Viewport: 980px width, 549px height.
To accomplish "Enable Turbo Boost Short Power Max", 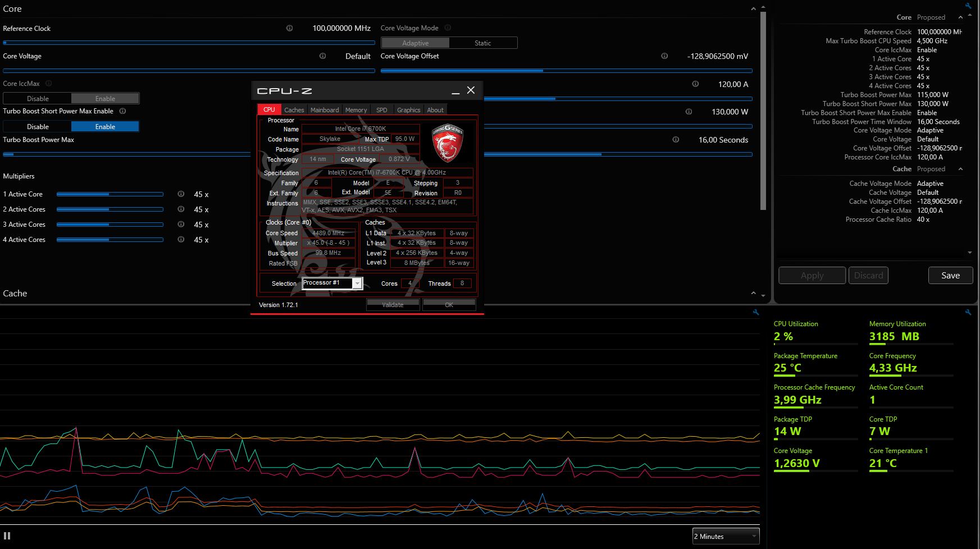I will pyautogui.click(x=105, y=127).
